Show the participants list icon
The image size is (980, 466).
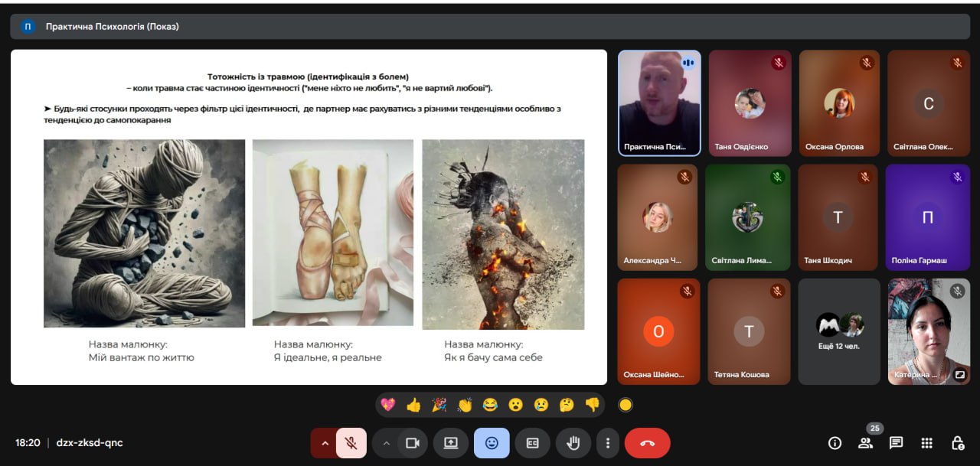point(865,443)
